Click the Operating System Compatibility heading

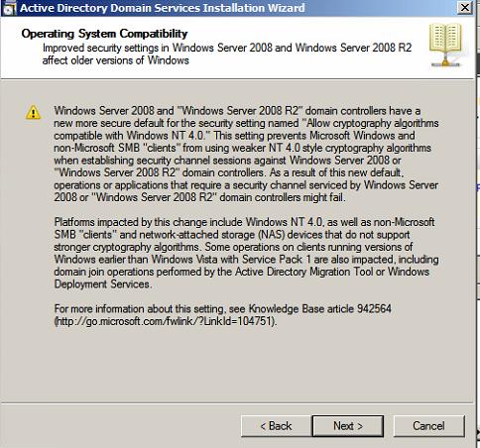tap(104, 34)
